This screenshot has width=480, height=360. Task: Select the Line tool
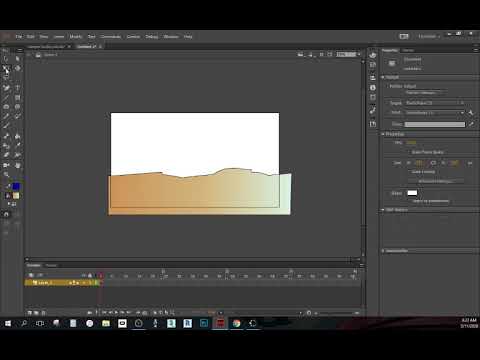point(6,98)
